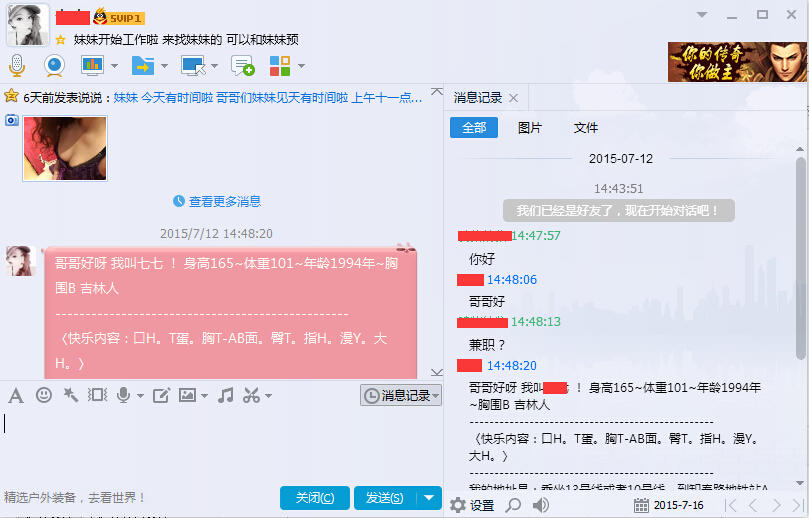Search message history with magnifier icon
Viewport: 809px width, 518px height.
click(513, 505)
